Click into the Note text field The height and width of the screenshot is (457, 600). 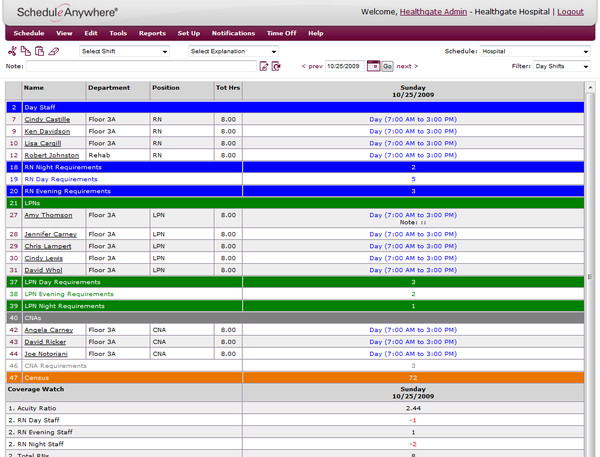(140, 66)
